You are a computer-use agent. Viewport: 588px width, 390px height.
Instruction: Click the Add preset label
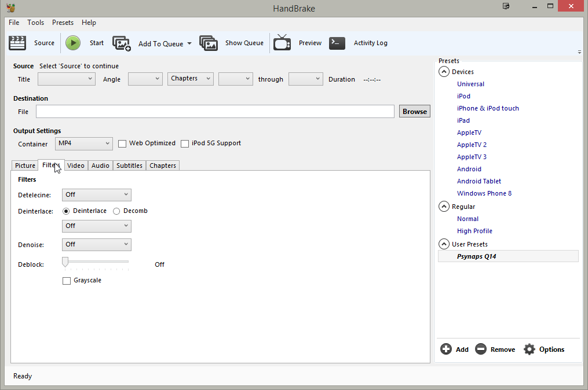[462, 349]
